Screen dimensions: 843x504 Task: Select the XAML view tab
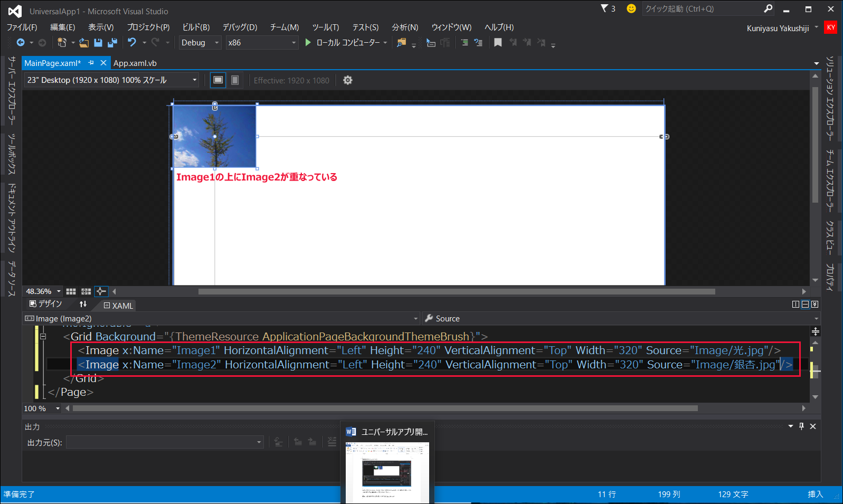(x=118, y=306)
